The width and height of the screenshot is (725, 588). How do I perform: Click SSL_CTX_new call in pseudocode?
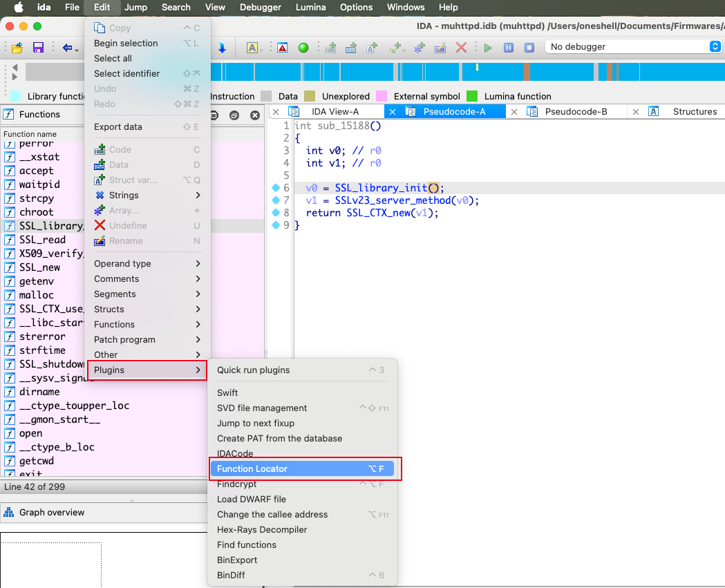tap(379, 213)
